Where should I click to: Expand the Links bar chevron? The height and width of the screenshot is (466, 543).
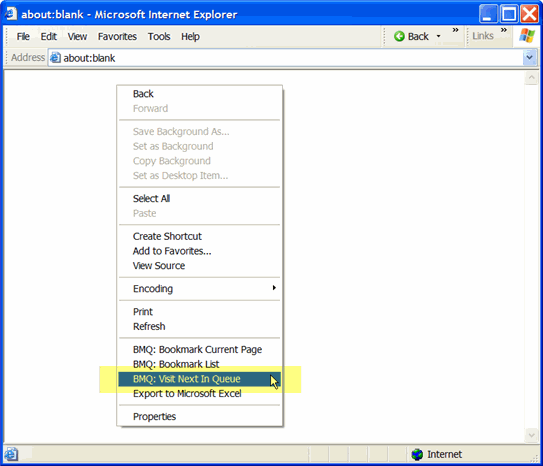click(504, 30)
